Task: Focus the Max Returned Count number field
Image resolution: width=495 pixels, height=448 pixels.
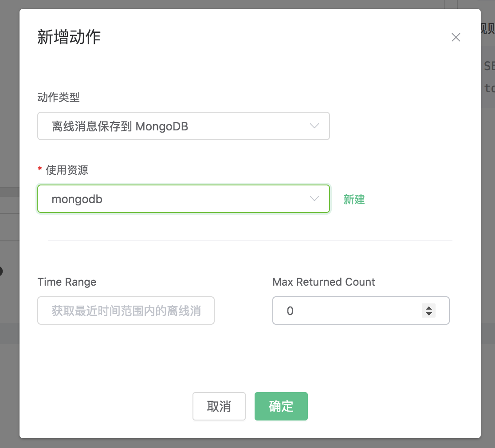Action: click(346, 311)
